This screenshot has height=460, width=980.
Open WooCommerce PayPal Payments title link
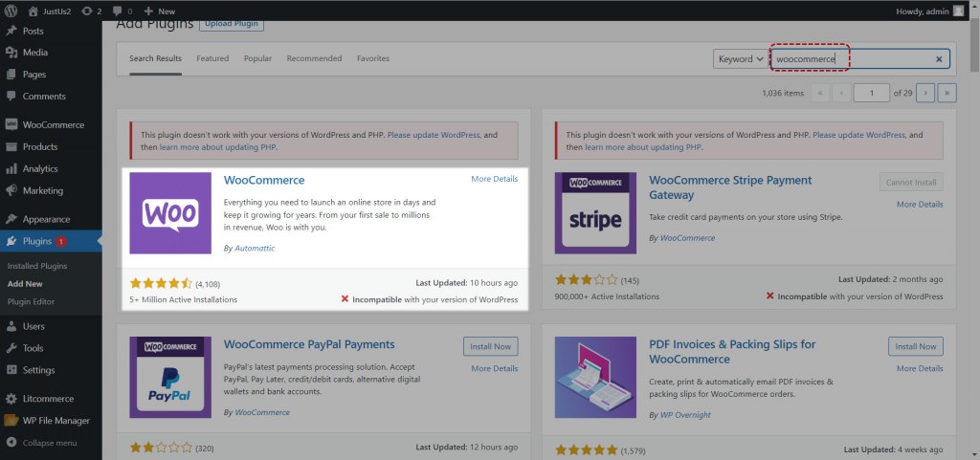(309, 344)
